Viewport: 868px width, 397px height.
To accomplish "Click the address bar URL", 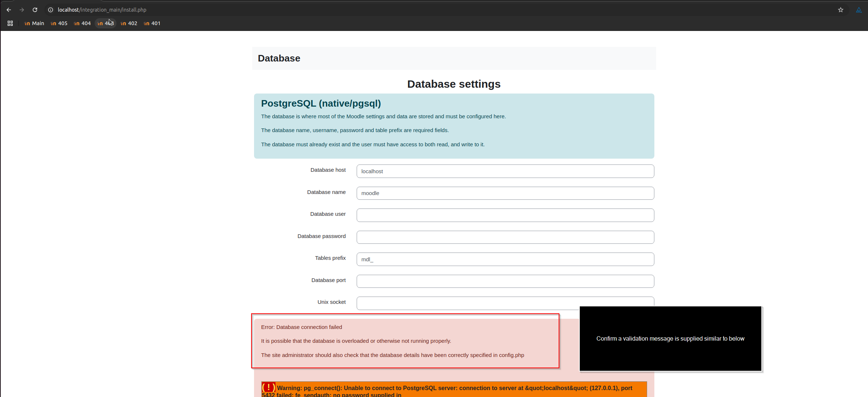I will [102, 10].
